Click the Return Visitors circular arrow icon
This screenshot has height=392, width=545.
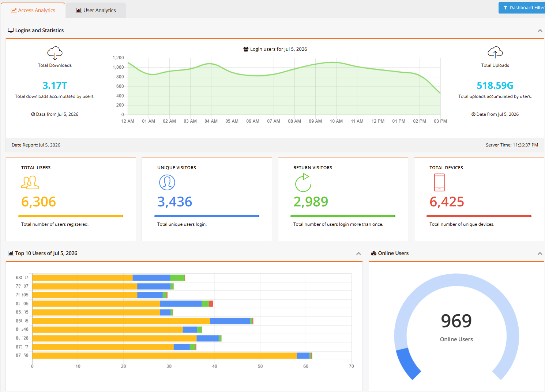tap(303, 183)
